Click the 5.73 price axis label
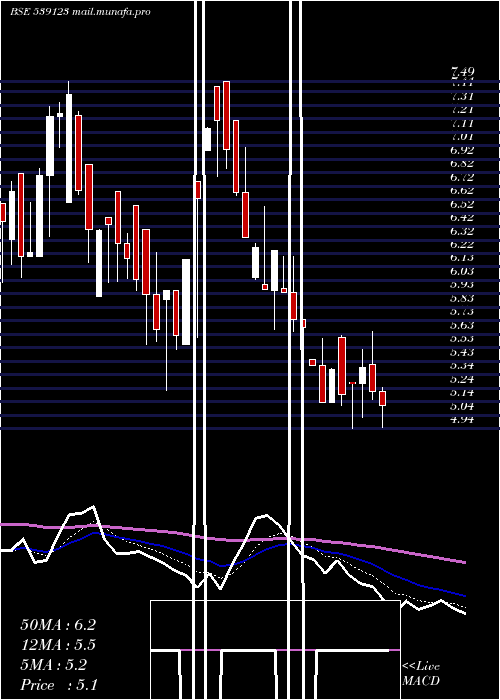500x700 pixels. [462, 311]
